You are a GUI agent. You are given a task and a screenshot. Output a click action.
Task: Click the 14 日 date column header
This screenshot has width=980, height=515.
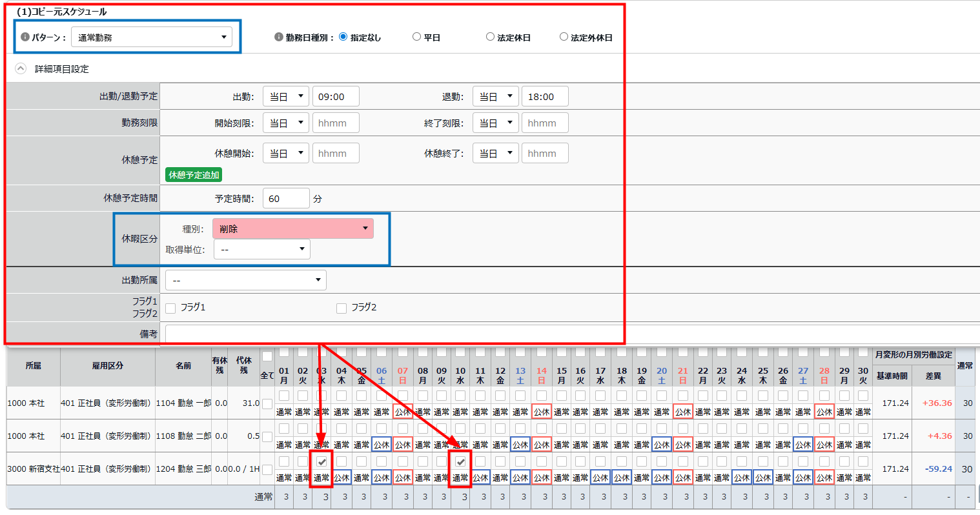[542, 376]
